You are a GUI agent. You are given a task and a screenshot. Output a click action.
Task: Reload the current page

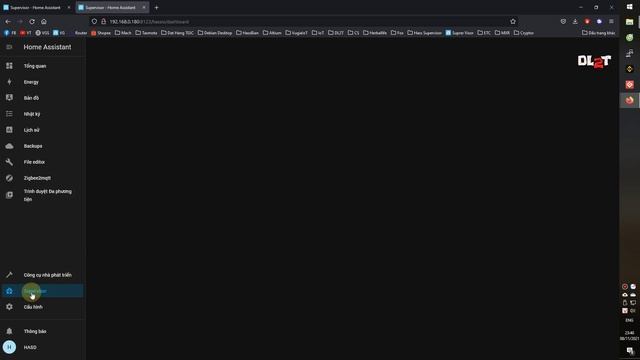32,21
